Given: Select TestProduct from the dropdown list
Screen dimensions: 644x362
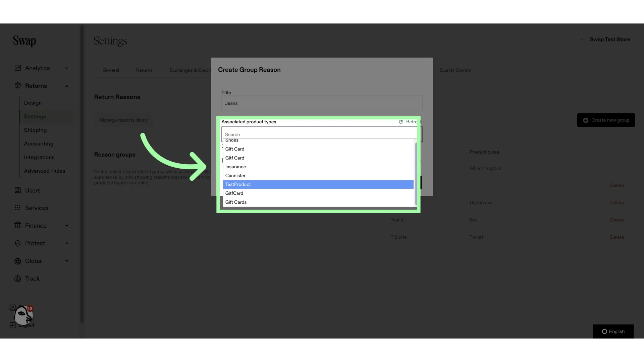Looking at the screenshot, I should coord(318,184).
